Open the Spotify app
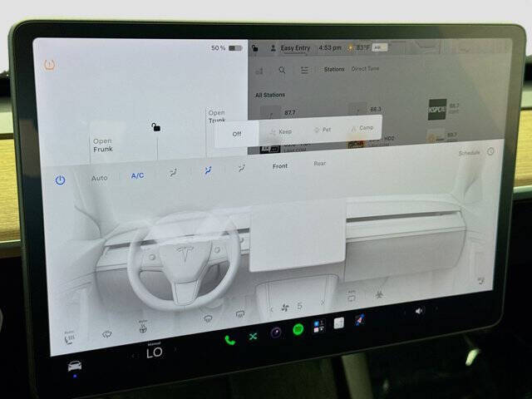This screenshot has height=399, width=532. (298, 329)
